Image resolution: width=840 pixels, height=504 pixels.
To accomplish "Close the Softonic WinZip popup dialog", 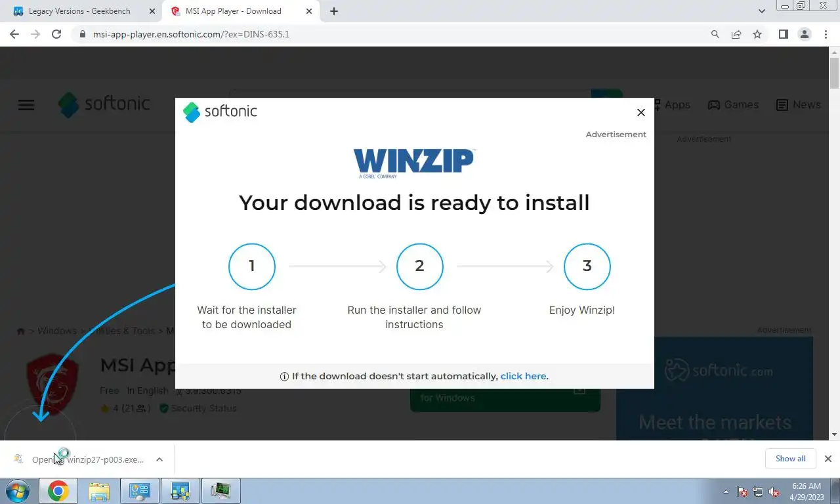I will (x=641, y=112).
